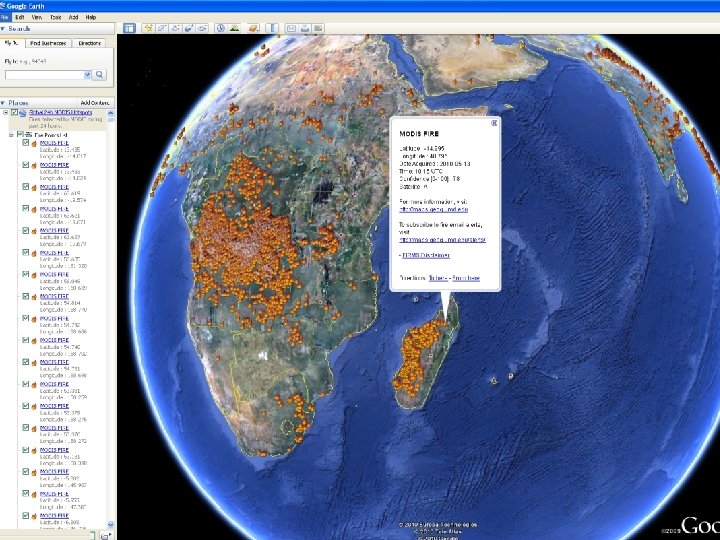Click the Fire Points folder icon
Image resolution: width=720 pixels, height=540 pixels.
28,135
